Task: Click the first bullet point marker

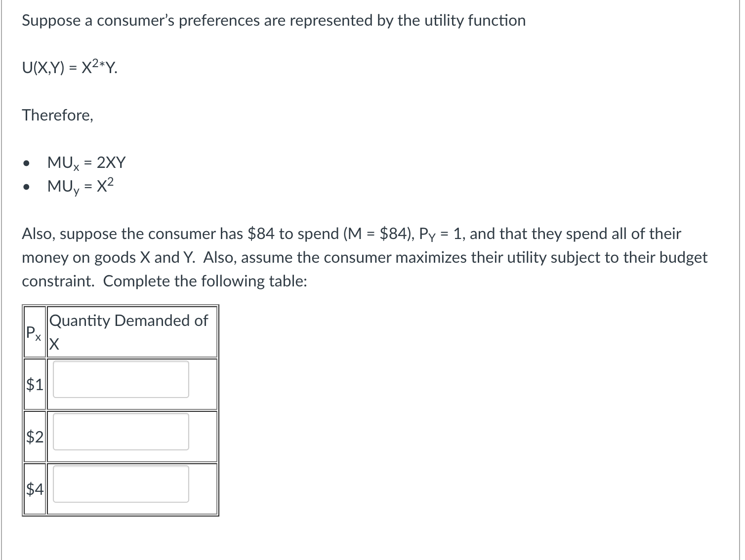Action: click(27, 162)
